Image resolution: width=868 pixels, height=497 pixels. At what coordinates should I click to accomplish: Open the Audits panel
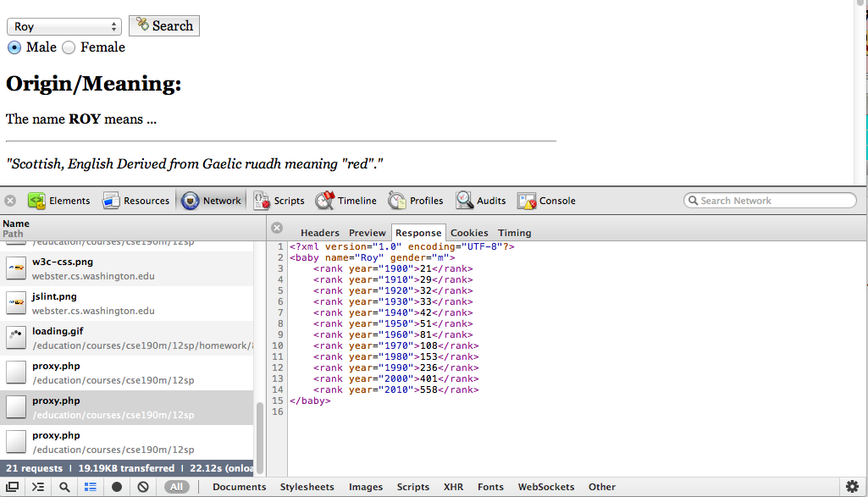(480, 201)
